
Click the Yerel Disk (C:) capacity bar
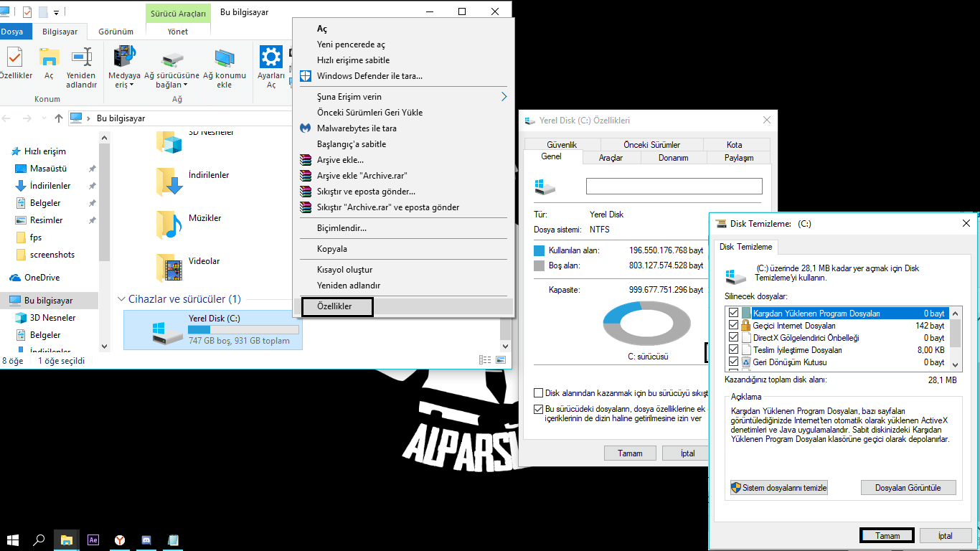point(243,329)
